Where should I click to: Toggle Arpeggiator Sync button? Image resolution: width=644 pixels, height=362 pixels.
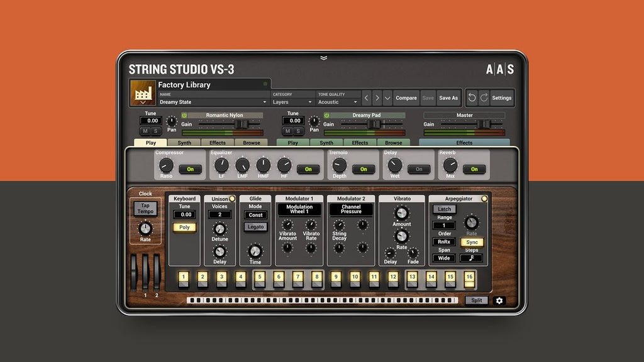click(472, 242)
